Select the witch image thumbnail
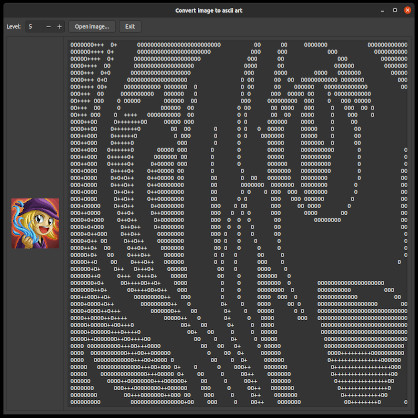Screen dimensions: 418x418 [35, 223]
